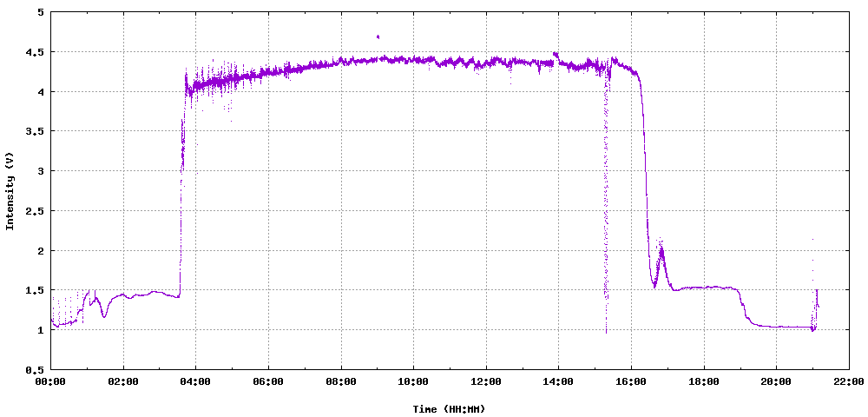The height and width of the screenshot is (417, 868).
Task: Click the '16:00' x-axis tick label
Action: coord(631,381)
